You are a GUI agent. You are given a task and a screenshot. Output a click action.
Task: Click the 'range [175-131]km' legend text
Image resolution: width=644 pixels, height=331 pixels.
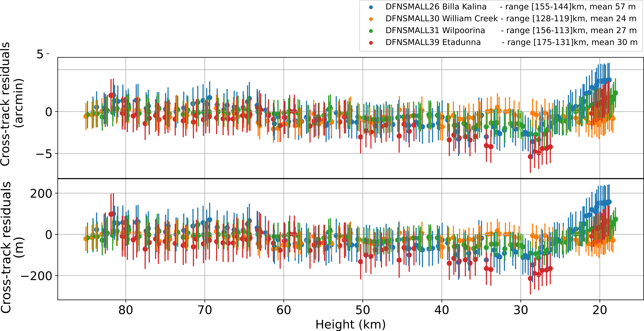547,43
